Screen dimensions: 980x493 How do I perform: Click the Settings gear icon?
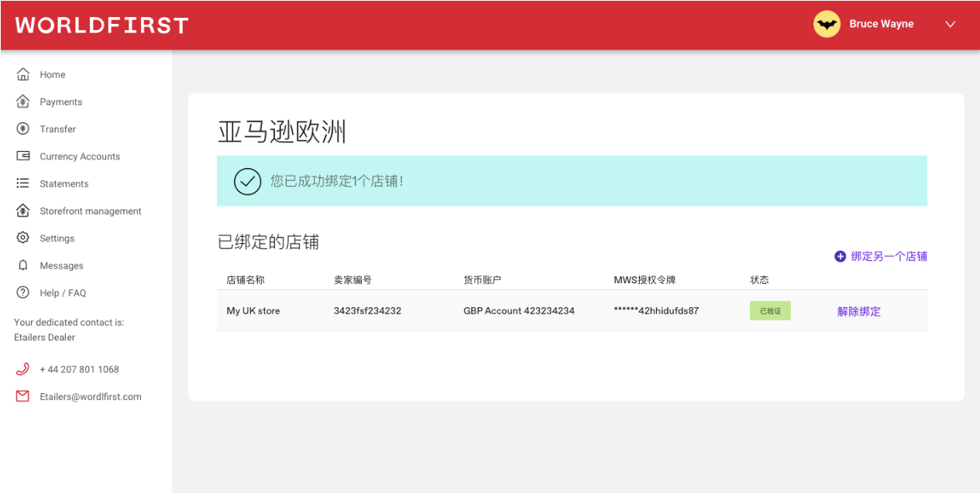[23, 238]
